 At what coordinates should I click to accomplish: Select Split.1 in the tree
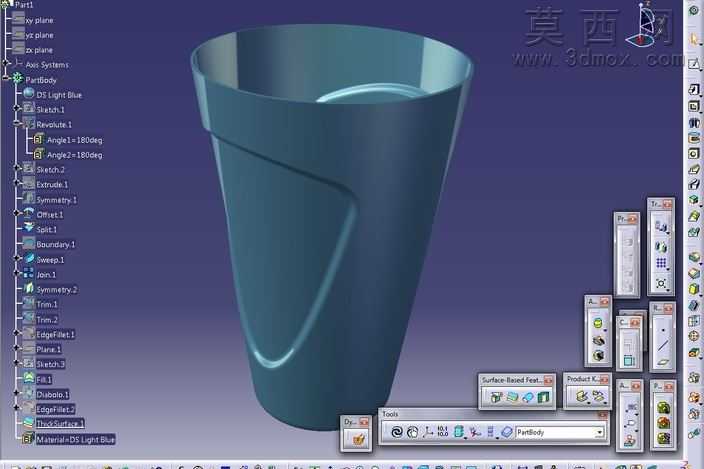(x=47, y=230)
